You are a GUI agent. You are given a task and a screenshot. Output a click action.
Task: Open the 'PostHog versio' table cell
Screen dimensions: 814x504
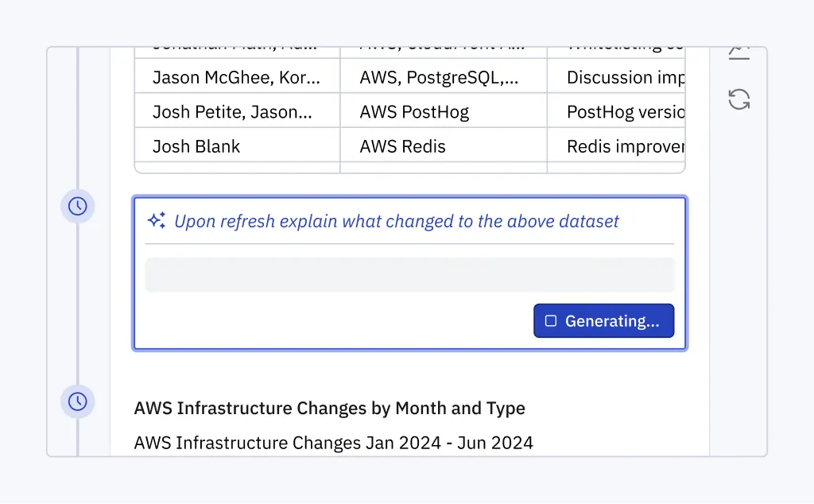click(616, 112)
